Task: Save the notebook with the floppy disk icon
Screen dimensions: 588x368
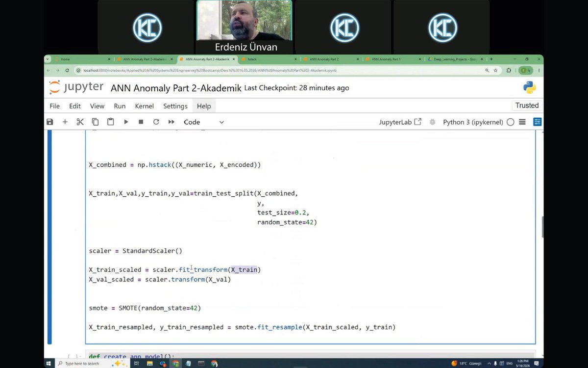Action: [49, 122]
